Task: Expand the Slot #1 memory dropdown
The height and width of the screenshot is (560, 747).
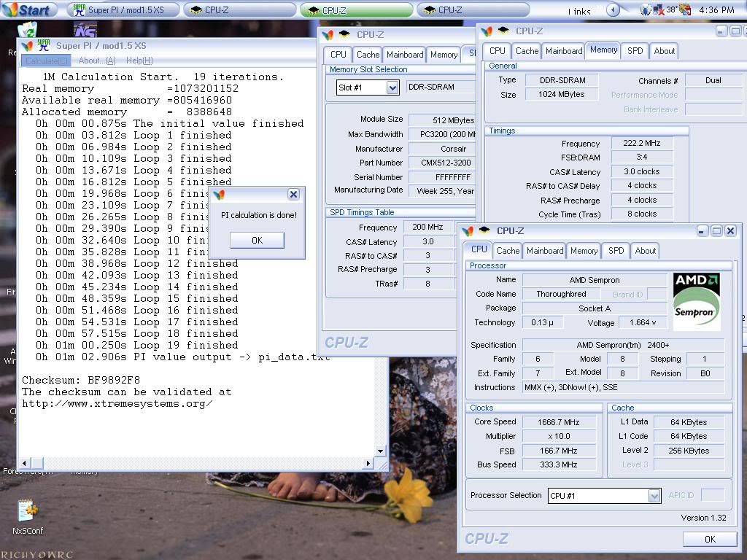Action: pos(392,87)
